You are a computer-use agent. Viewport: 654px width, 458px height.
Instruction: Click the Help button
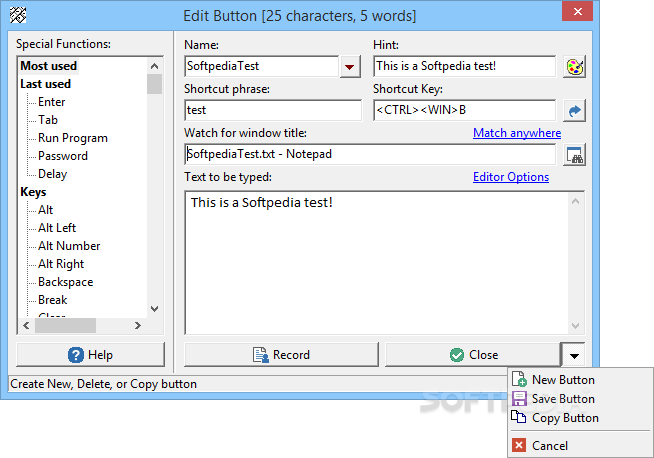click(x=91, y=355)
